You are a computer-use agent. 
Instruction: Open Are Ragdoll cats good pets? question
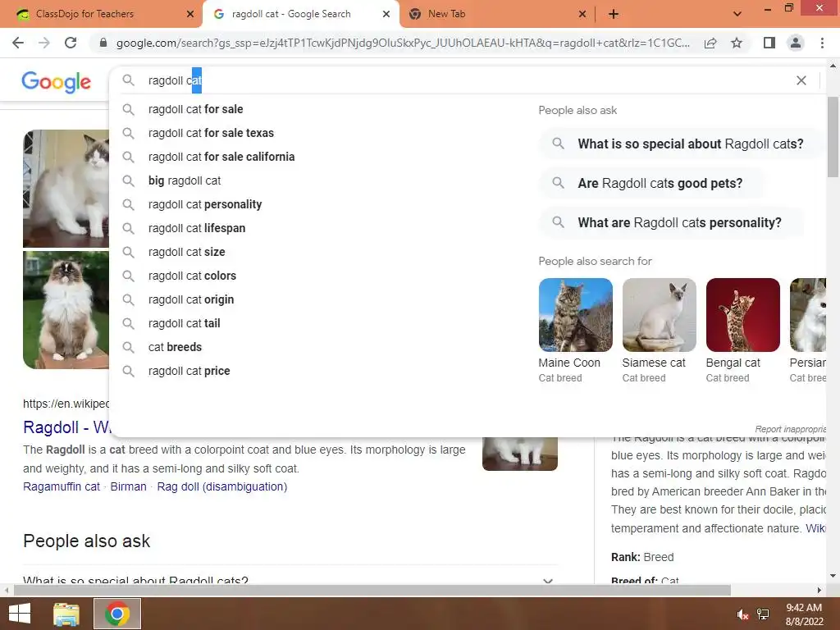651,183
